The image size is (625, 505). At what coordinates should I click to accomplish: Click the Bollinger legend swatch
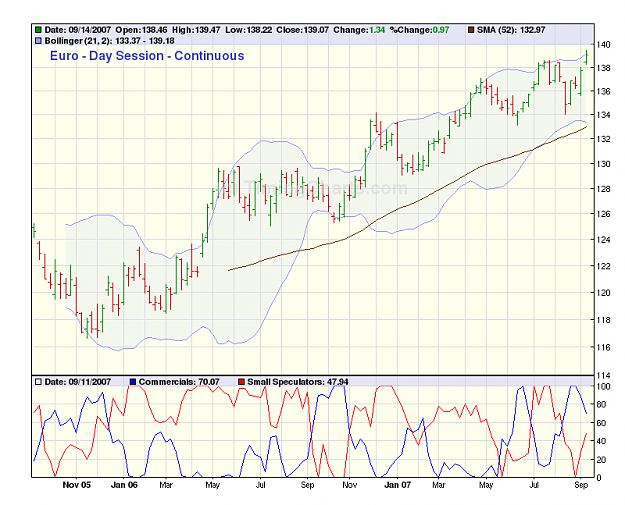(38, 41)
